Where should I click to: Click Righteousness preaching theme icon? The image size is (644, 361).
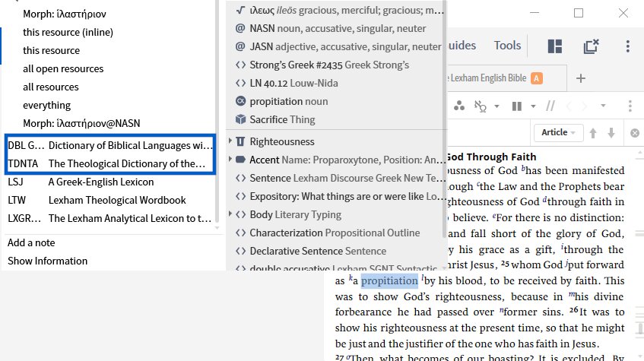pos(241,141)
